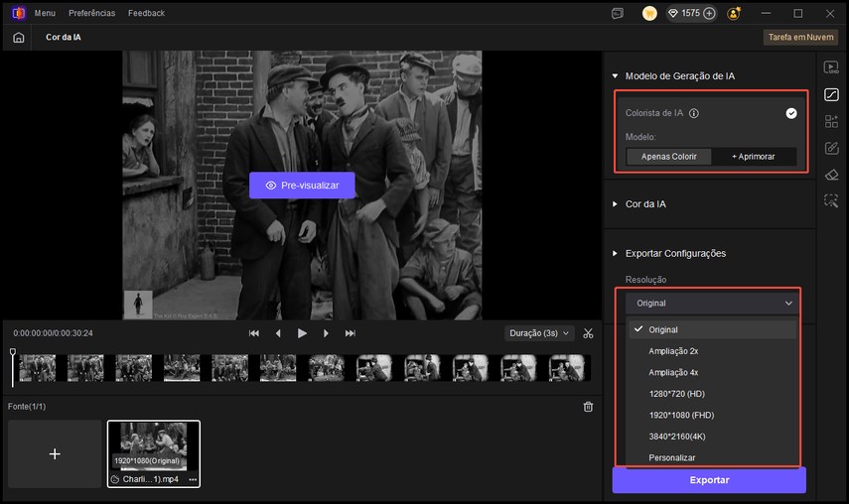Toggle the Colorista de IA checkmark
The width and height of the screenshot is (849, 504).
point(791,113)
